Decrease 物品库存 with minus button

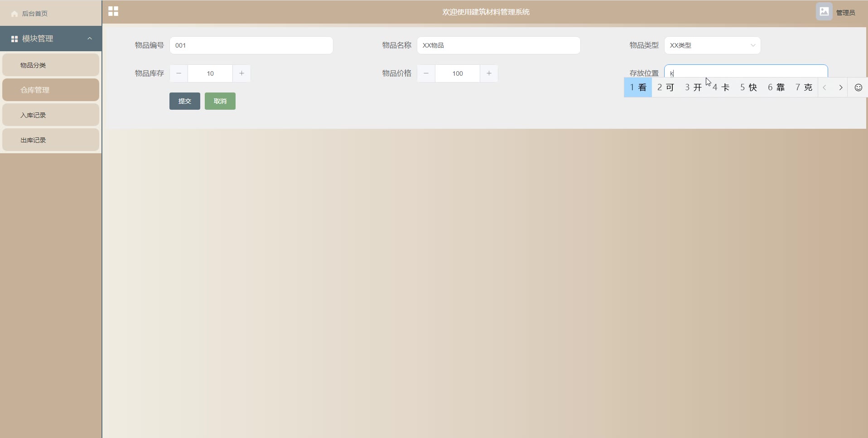[x=179, y=73]
